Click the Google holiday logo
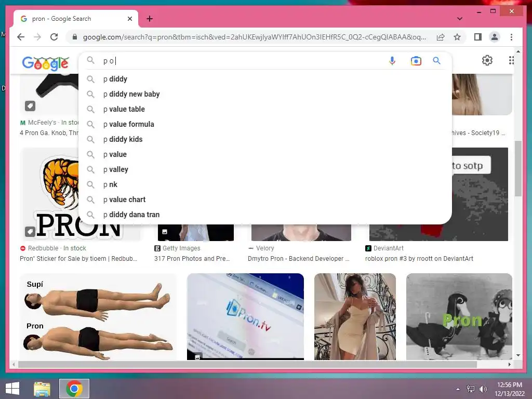The height and width of the screenshot is (399, 532). pos(46,63)
